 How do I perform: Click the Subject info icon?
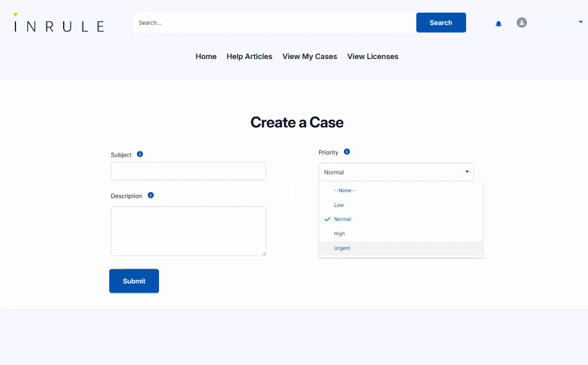coord(139,154)
